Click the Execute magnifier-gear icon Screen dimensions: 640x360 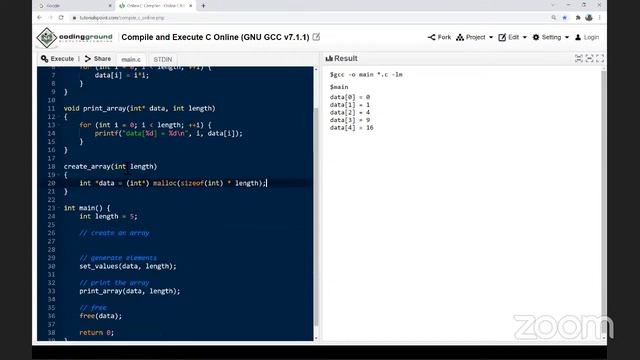(44, 59)
